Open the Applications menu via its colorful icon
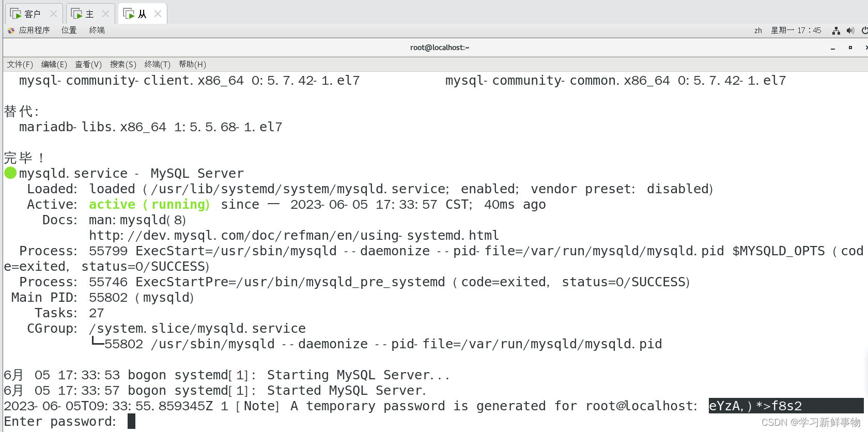The width and height of the screenshot is (868, 432). pos(11,30)
